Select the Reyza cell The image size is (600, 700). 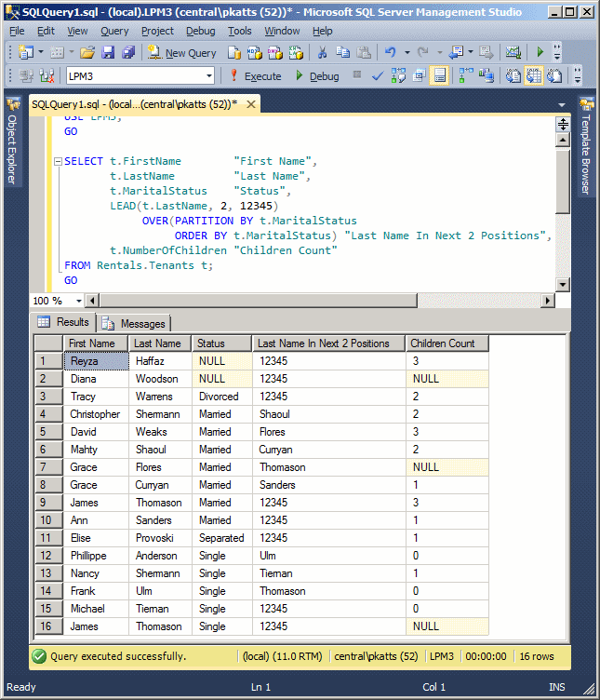97,361
